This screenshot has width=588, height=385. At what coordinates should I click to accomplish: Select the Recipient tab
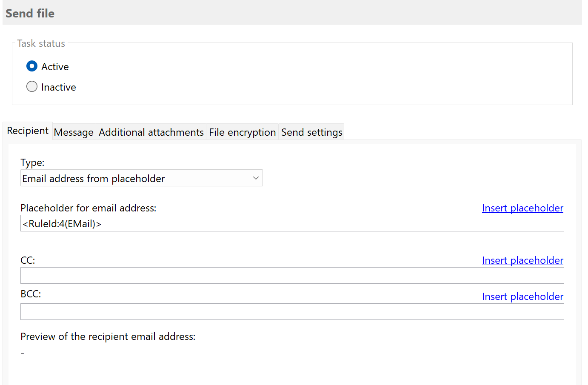pos(27,131)
